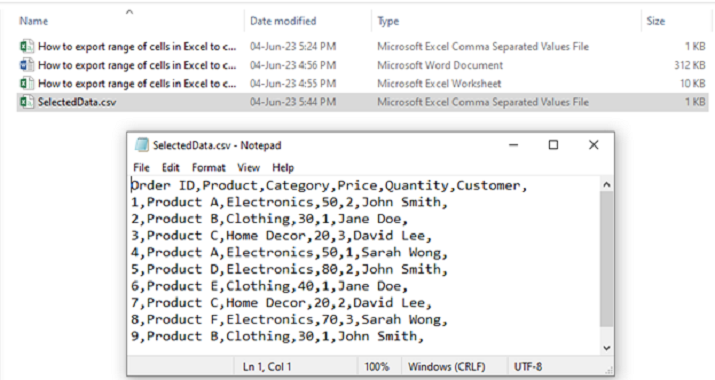Viewport: 715px width, 380px height.
Task: Click Ln 1, Col 1 in status bar
Action: coord(267,367)
